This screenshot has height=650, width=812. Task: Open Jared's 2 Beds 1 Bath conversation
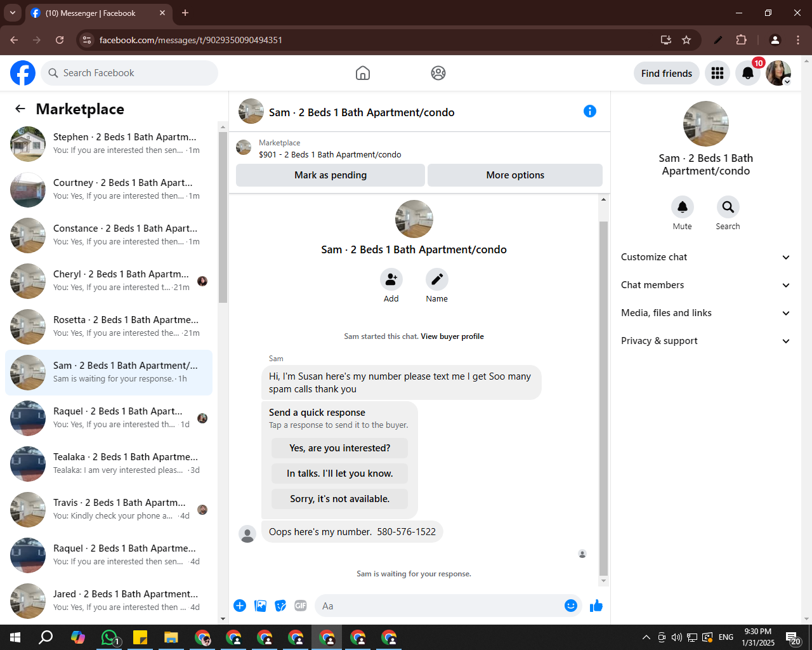pyautogui.click(x=109, y=600)
